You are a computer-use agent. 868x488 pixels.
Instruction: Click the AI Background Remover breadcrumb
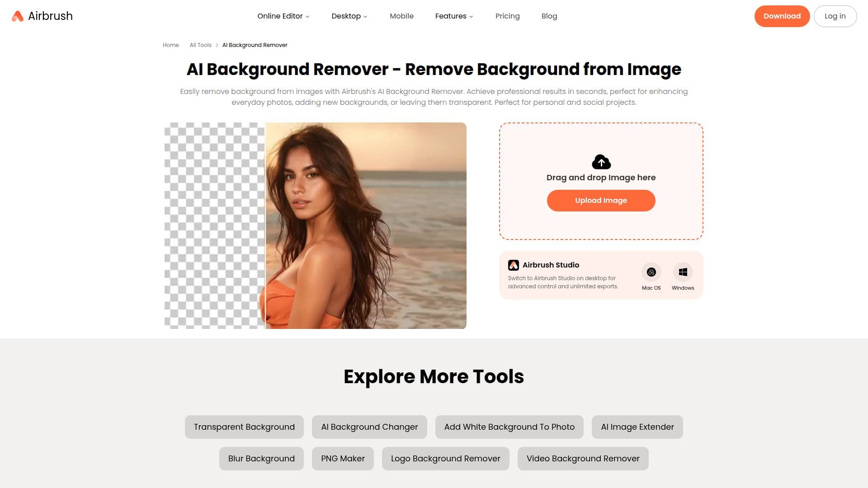[255, 45]
